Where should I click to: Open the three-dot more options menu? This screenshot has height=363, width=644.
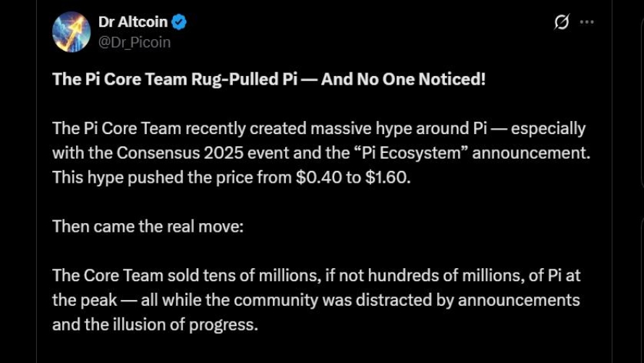tap(587, 22)
